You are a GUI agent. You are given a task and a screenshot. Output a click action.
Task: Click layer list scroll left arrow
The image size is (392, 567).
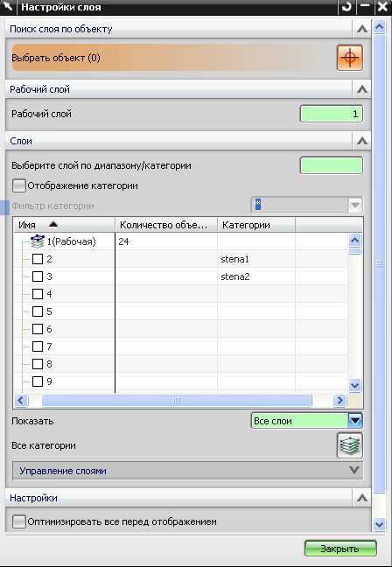[x=21, y=400]
